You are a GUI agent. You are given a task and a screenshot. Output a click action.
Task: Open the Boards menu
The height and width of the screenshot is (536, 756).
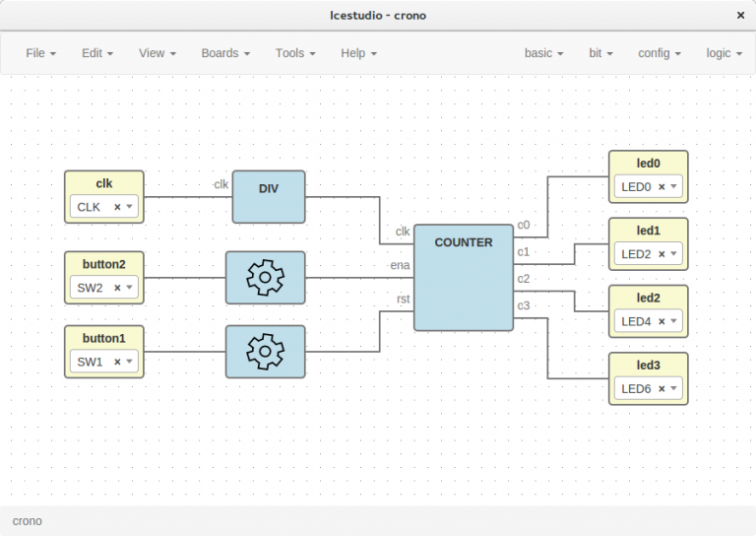(x=225, y=53)
